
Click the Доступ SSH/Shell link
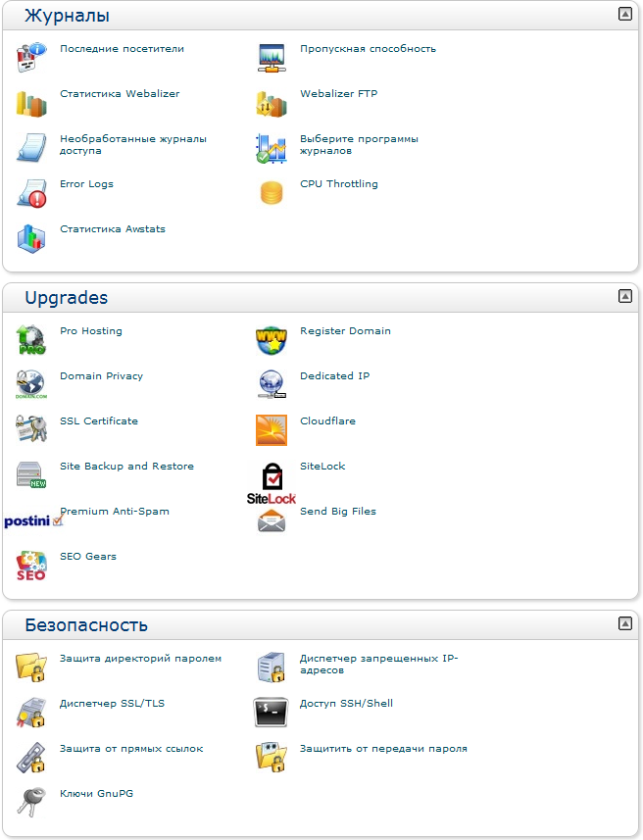coord(346,704)
